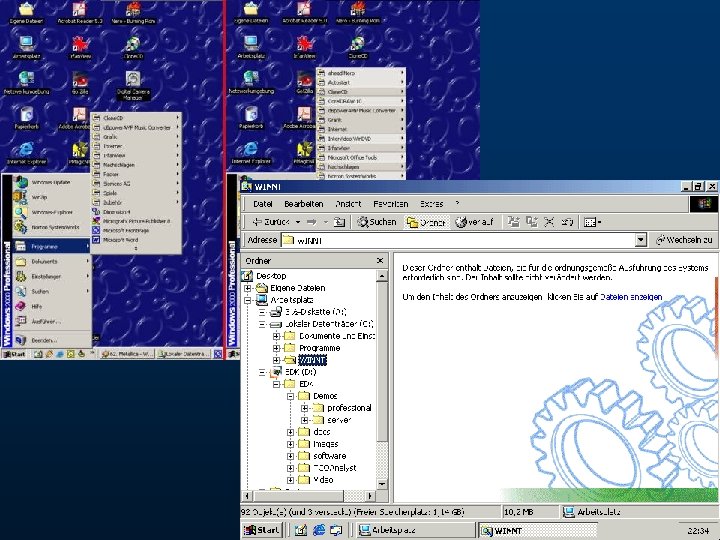This screenshot has height=540, width=720.
Task: Expand Eigene Dateien in the folder tree
Action: [248, 288]
